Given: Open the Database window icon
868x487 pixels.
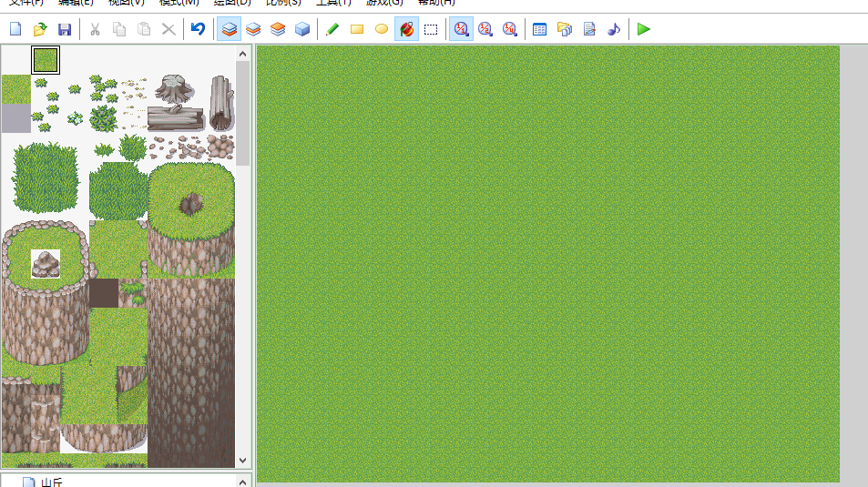Looking at the screenshot, I should 540,29.
